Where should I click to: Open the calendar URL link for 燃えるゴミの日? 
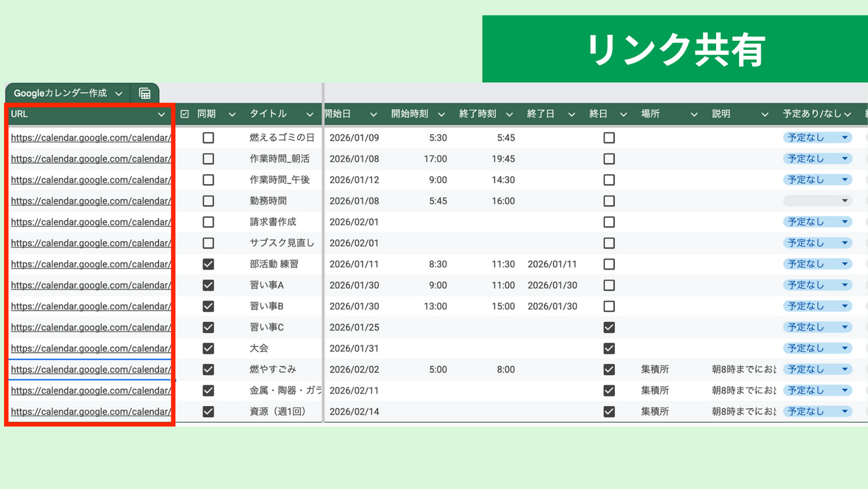point(91,138)
